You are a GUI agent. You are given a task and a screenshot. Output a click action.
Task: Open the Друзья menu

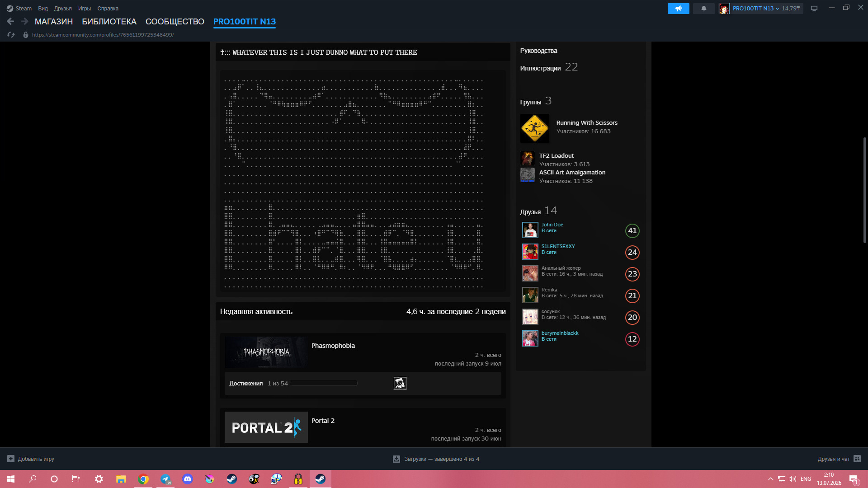point(63,9)
